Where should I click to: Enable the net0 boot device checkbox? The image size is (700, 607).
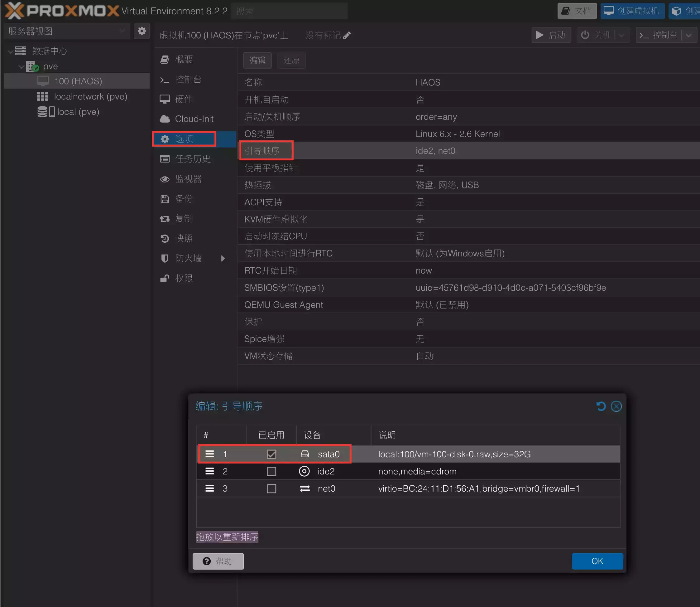[x=271, y=488]
